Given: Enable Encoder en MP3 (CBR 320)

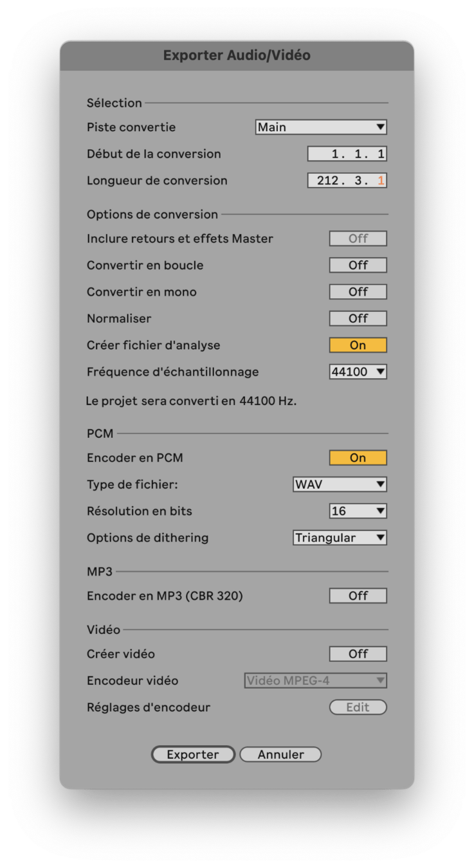Looking at the screenshot, I should click(x=358, y=595).
